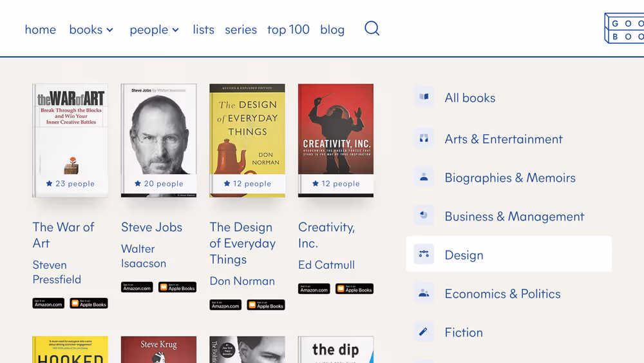Open Apple Books badge under Design of Everyday Things

(x=266, y=305)
